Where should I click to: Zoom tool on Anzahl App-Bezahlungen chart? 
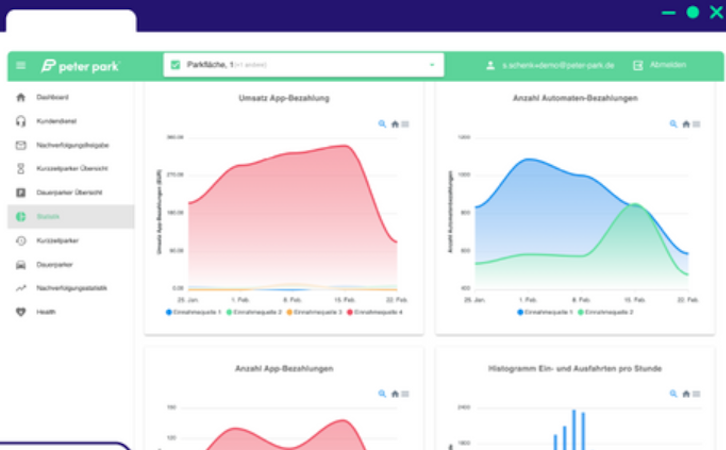382,394
